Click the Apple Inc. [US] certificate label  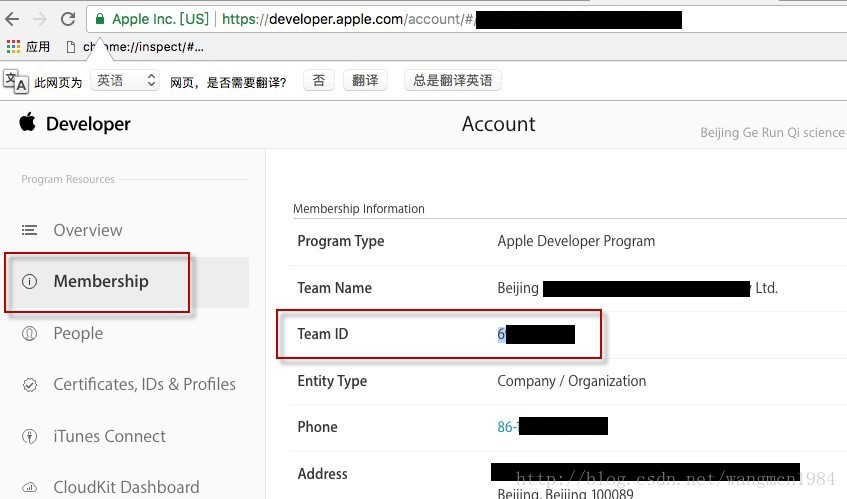point(160,19)
